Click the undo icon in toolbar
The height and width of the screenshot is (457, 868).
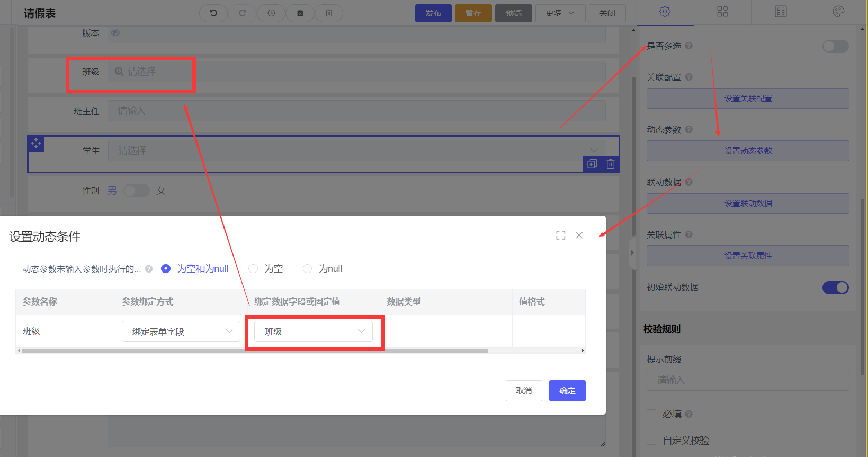click(x=213, y=13)
